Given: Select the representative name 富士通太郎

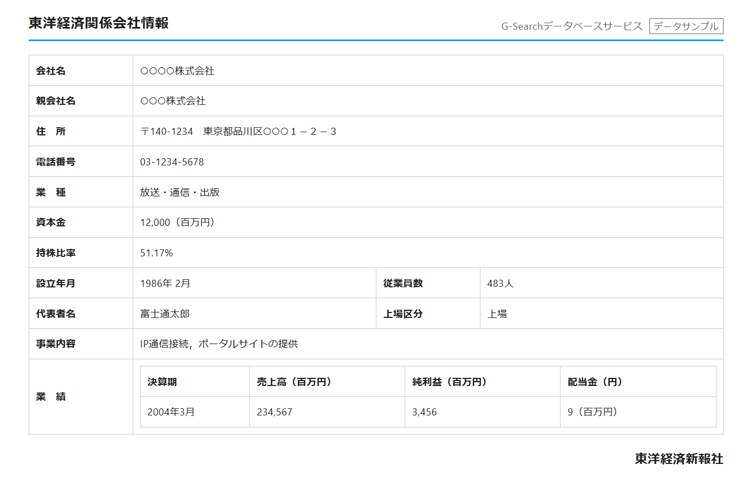Looking at the screenshot, I should (165, 313).
